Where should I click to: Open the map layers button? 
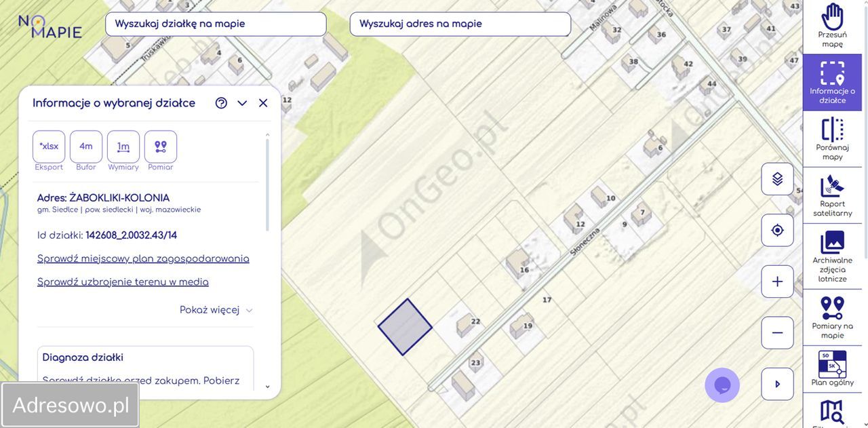777,179
